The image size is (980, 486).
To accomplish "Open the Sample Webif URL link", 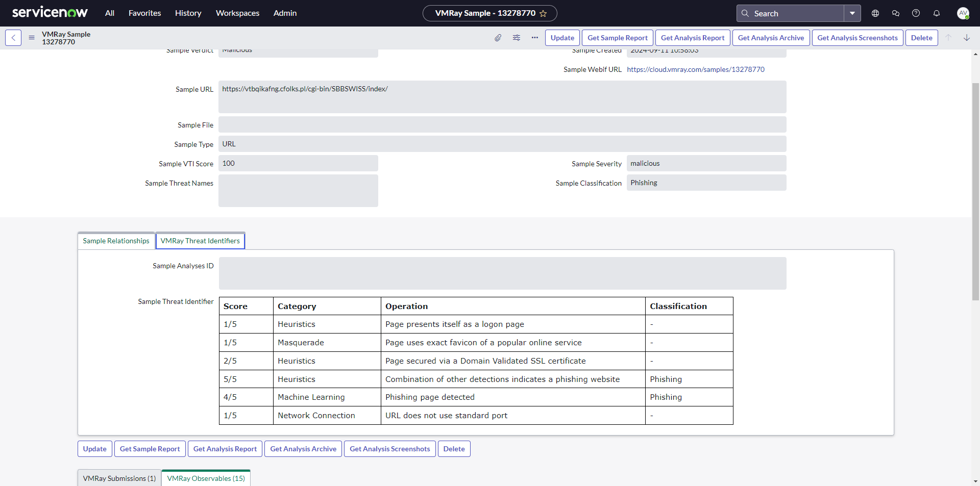I will click(x=696, y=69).
